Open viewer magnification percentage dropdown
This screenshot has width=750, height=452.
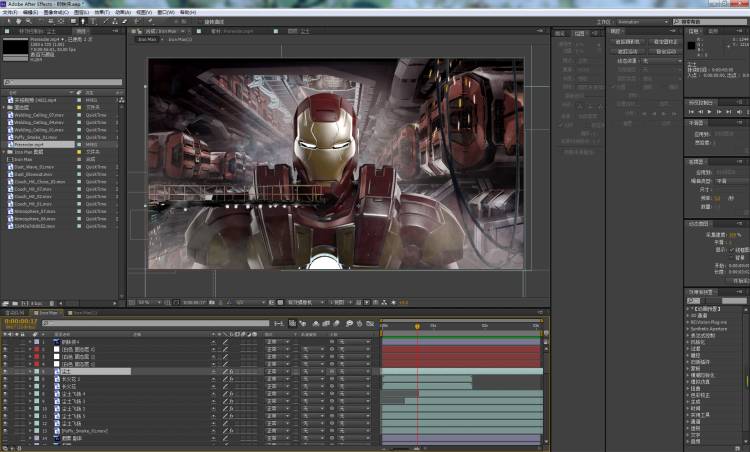145,302
